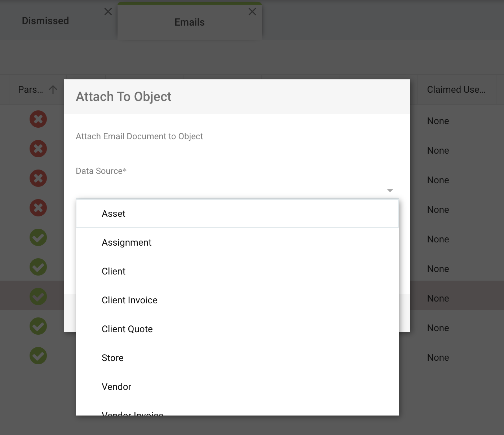Viewport: 504px width, 435px height.
Task: Click green check icon in highlighted row
Action: tap(38, 296)
